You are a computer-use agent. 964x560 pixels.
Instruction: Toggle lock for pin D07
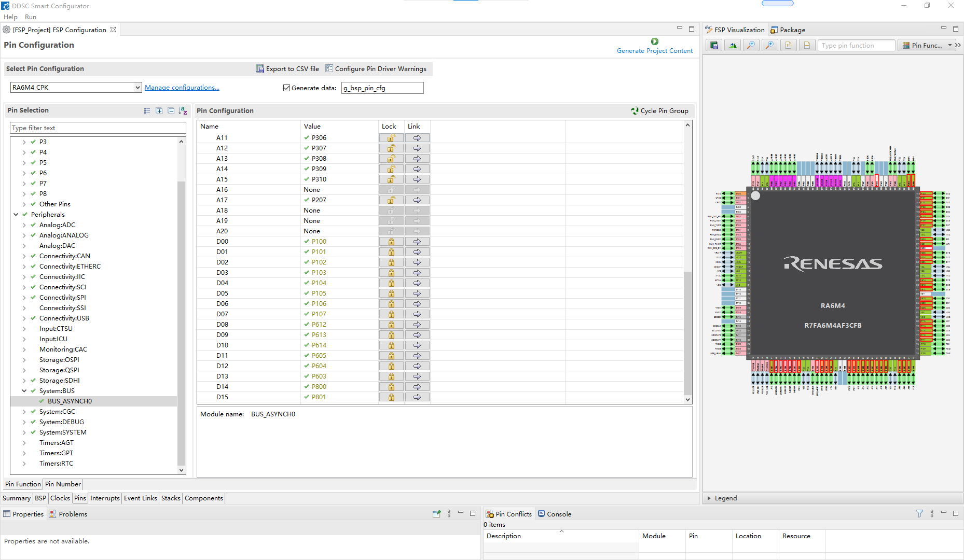click(x=391, y=314)
